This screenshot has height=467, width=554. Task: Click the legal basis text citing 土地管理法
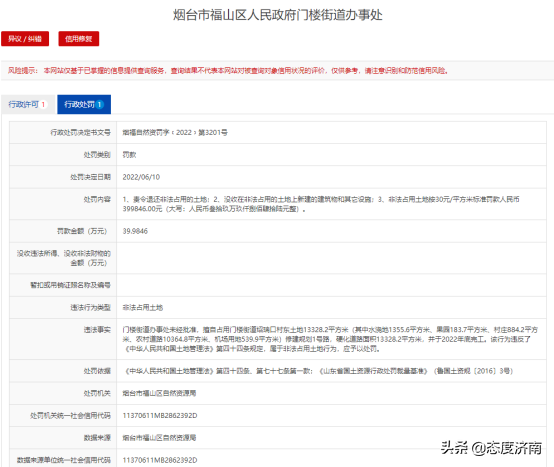(318, 371)
